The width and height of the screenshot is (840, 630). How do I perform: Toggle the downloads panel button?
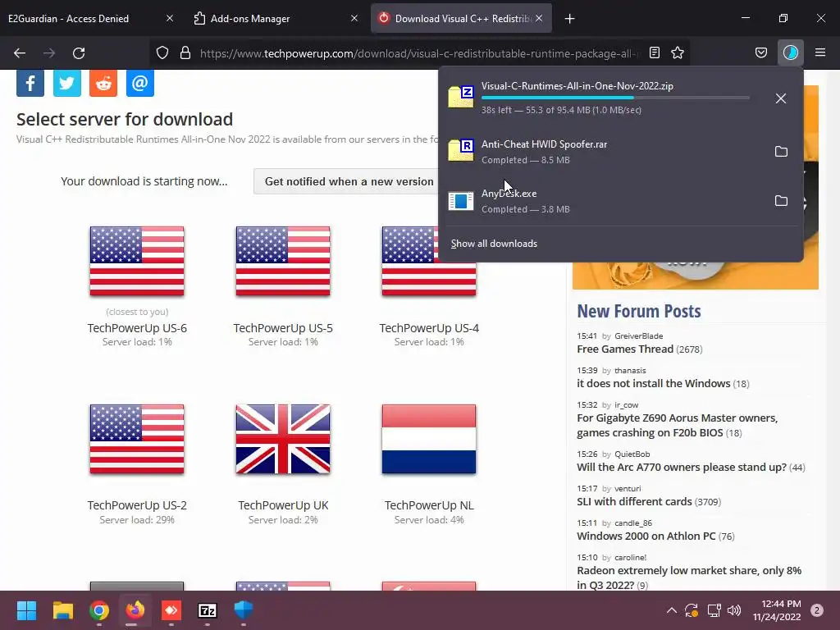click(x=791, y=52)
